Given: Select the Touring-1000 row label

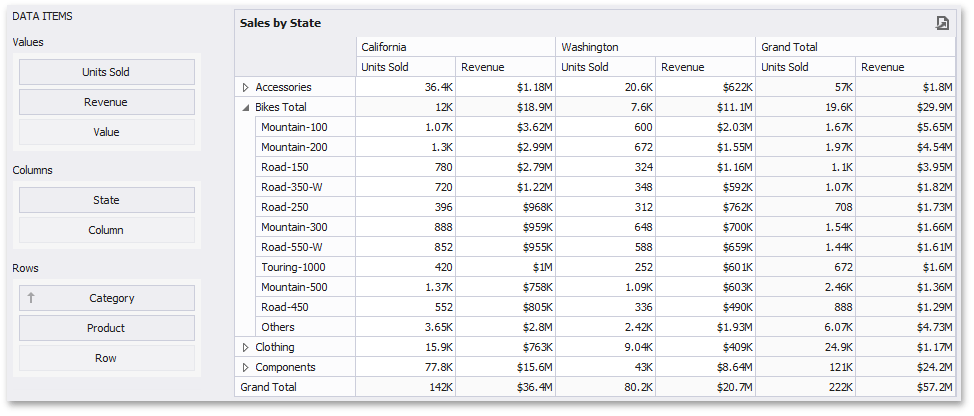Looking at the screenshot, I should [x=294, y=267].
